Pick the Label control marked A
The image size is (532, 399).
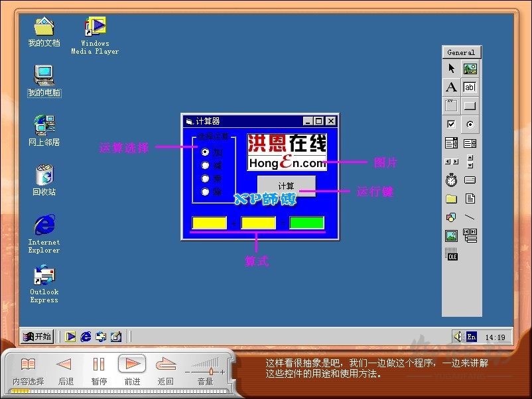[451, 87]
